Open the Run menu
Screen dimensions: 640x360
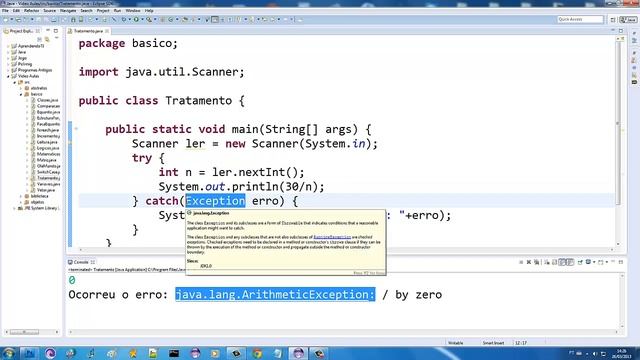117,11
